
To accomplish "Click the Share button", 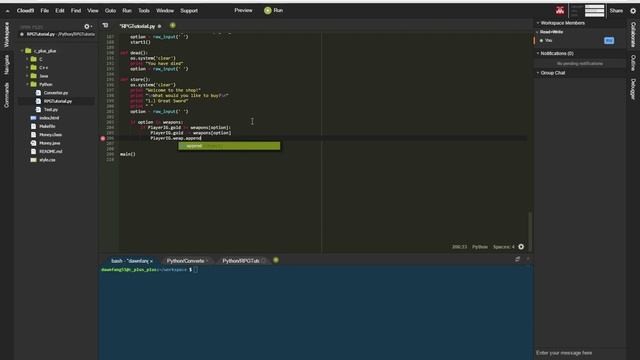I will tap(616, 11).
